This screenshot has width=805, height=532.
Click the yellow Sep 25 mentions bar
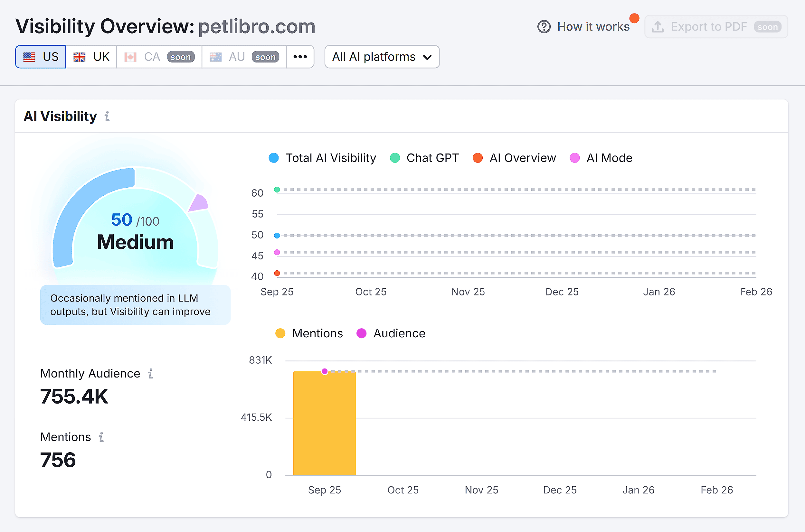click(324, 424)
